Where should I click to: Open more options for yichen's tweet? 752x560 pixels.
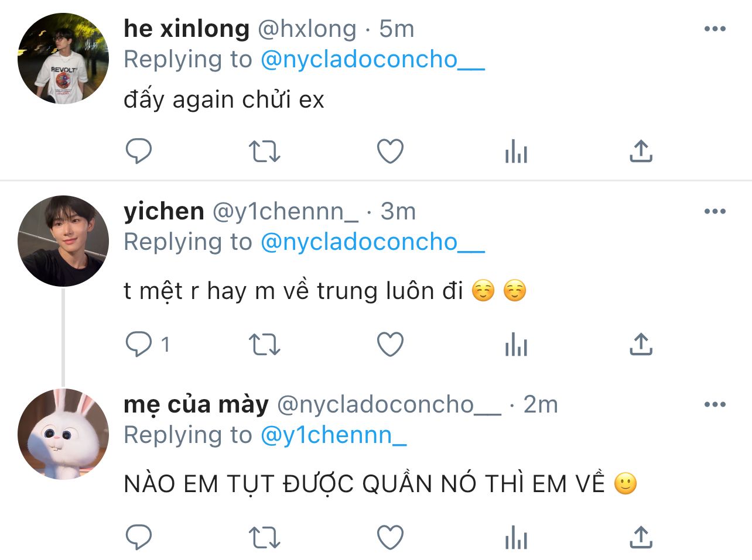click(x=715, y=211)
